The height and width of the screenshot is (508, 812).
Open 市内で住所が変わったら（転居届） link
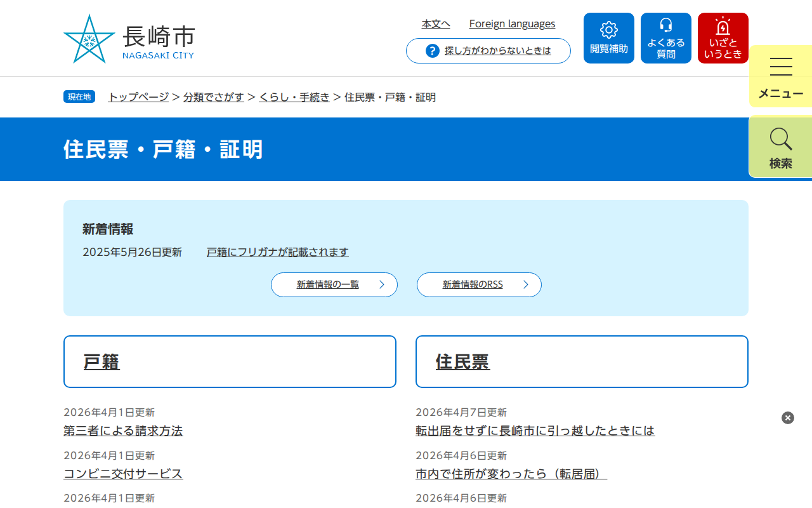(511, 474)
